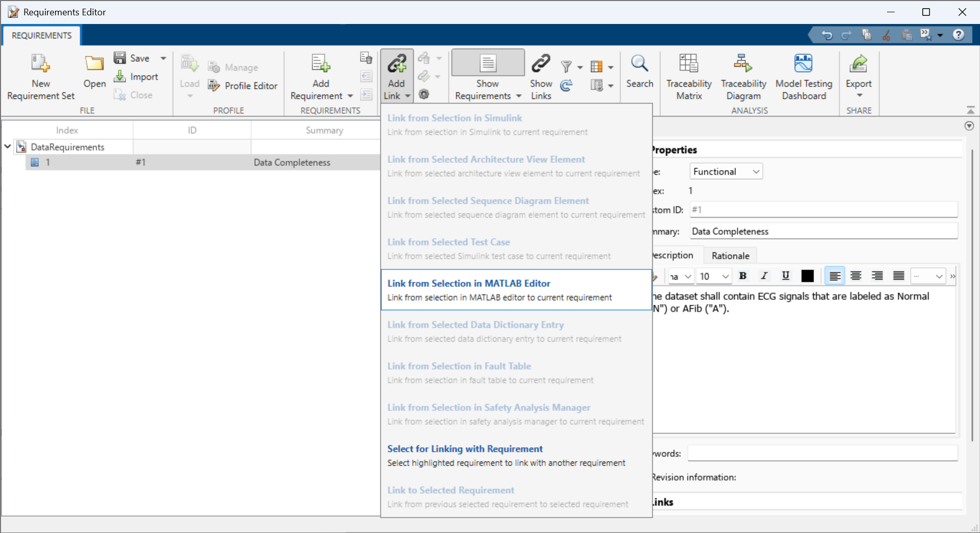Select the Show Links tool
Viewport: 980px width, 533px height.
tap(540, 76)
